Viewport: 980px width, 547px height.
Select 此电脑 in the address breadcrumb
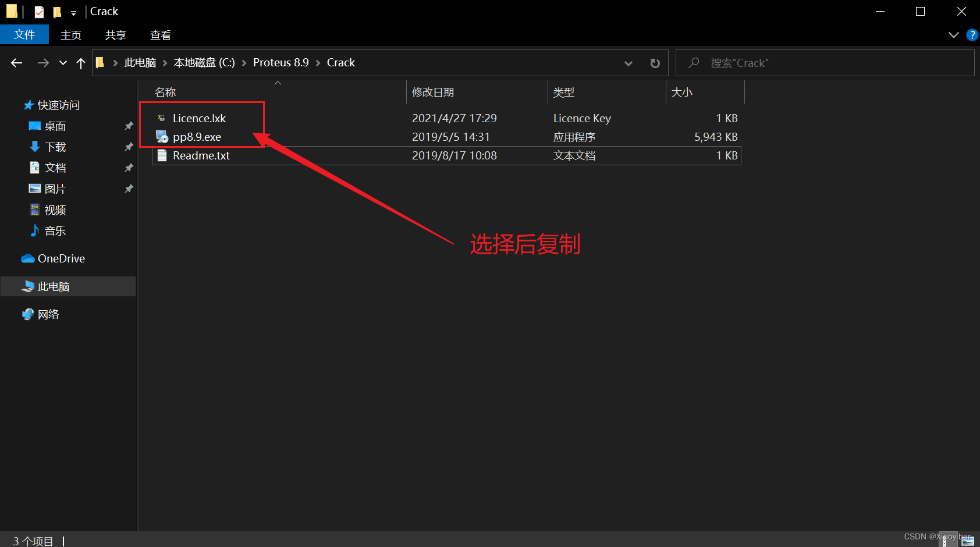[140, 63]
